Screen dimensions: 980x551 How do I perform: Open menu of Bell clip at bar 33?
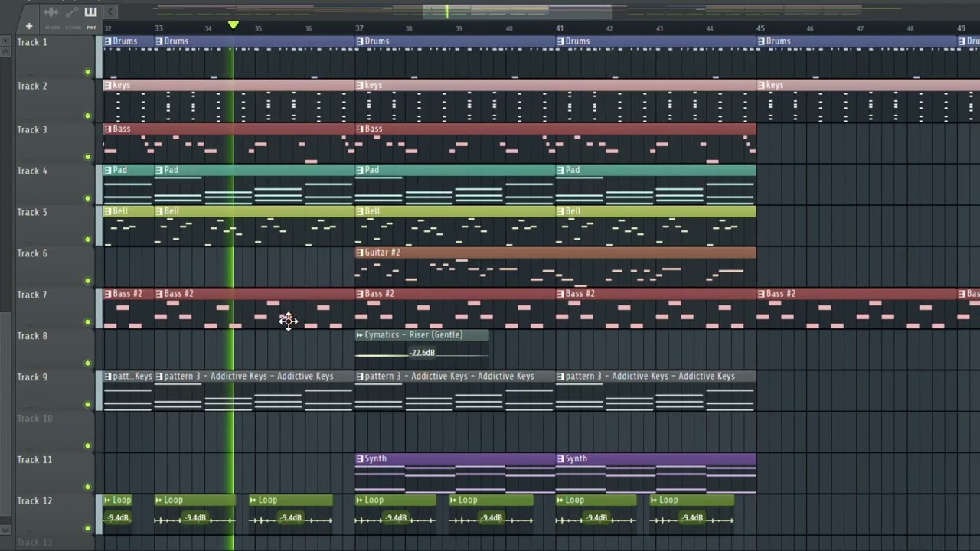(x=159, y=211)
